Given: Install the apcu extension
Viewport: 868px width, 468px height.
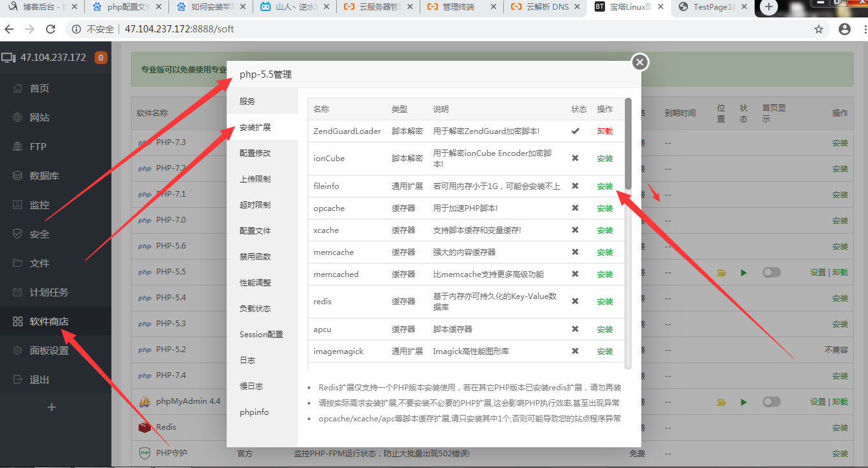Looking at the screenshot, I should 605,329.
